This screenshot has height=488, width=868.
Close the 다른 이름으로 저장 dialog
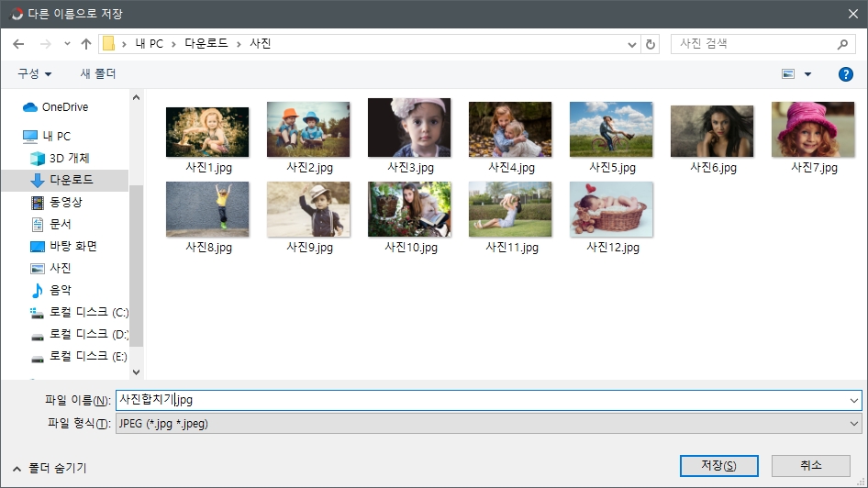853,14
